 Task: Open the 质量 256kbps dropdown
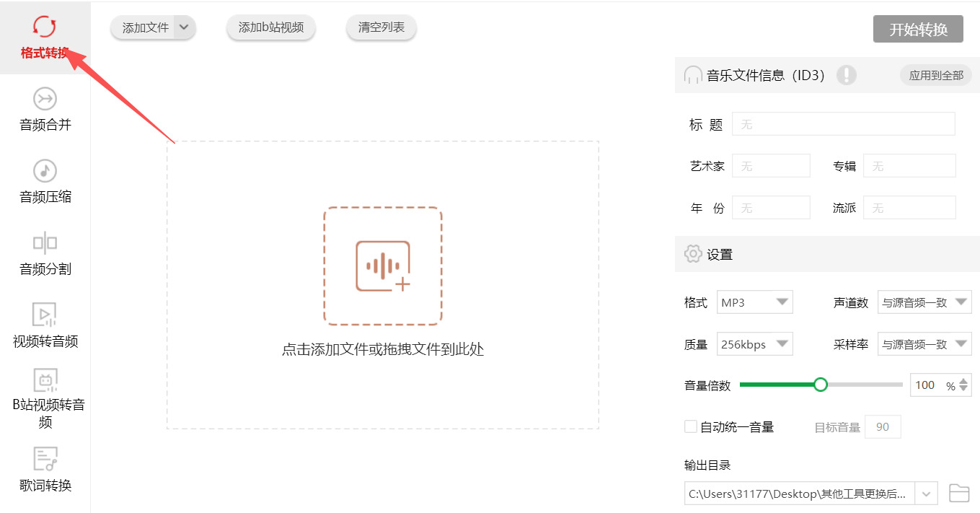tap(755, 344)
